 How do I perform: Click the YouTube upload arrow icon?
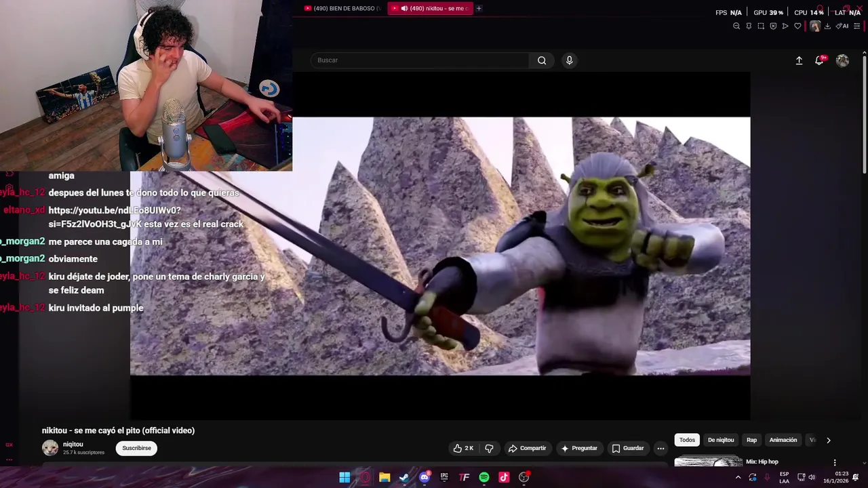click(799, 60)
